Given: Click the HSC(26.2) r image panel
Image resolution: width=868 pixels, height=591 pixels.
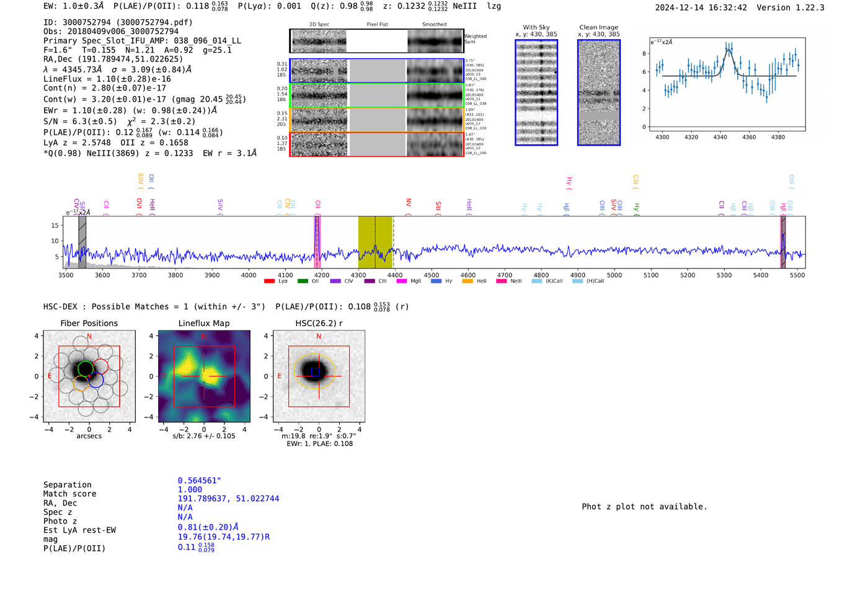Looking at the screenshot, I should 319,376.
